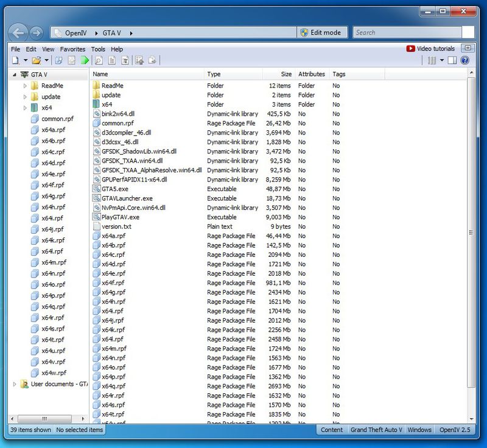Click the Attributes column header

tap(312, 74)
